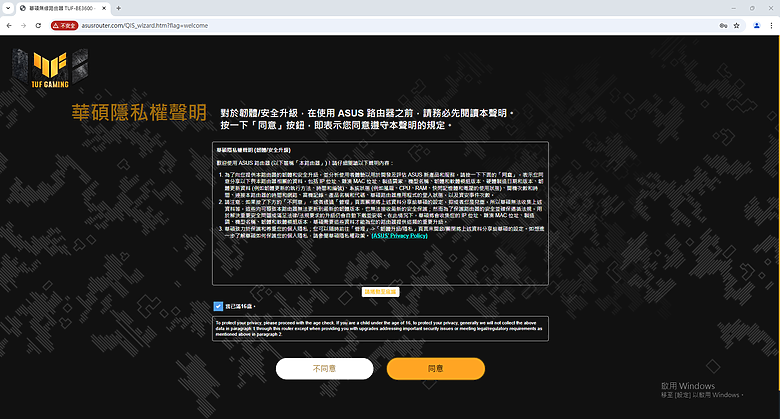Screen dimensions: 780x419
Task: Open the password key icon in address bar
Action: click(723, 25)
